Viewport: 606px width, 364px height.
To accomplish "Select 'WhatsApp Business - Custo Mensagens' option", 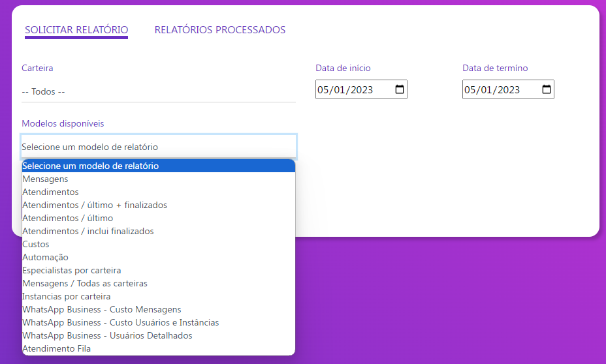I will [159, 310].
